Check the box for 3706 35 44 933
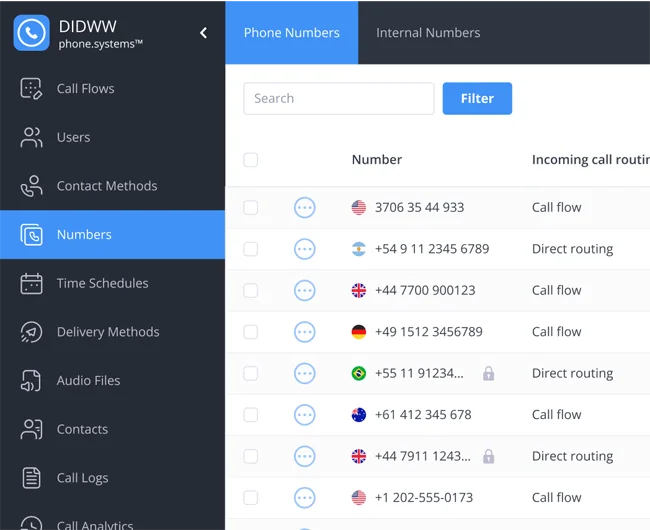The width and height of the screenshot is (650, 530). point(251,208)
